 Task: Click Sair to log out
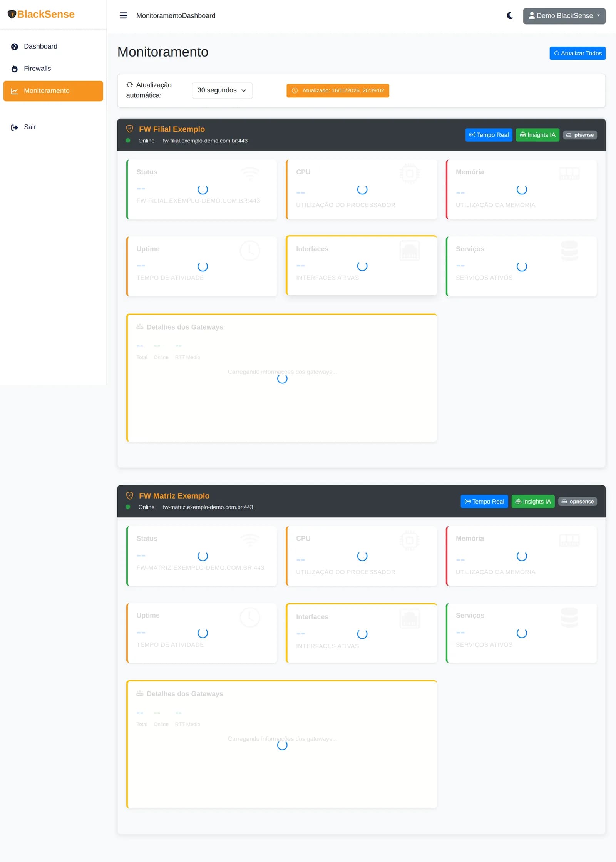click(x=53, y=127)
